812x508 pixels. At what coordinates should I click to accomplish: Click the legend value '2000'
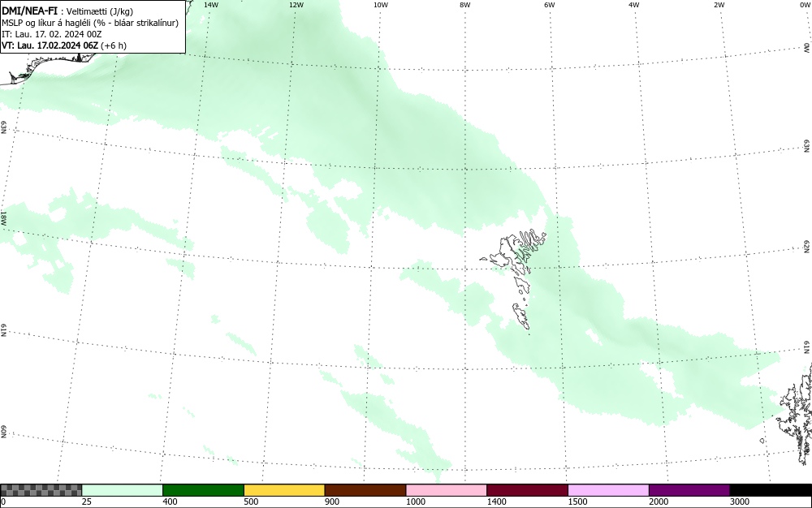pyautogui.click(x=659, y=502)
